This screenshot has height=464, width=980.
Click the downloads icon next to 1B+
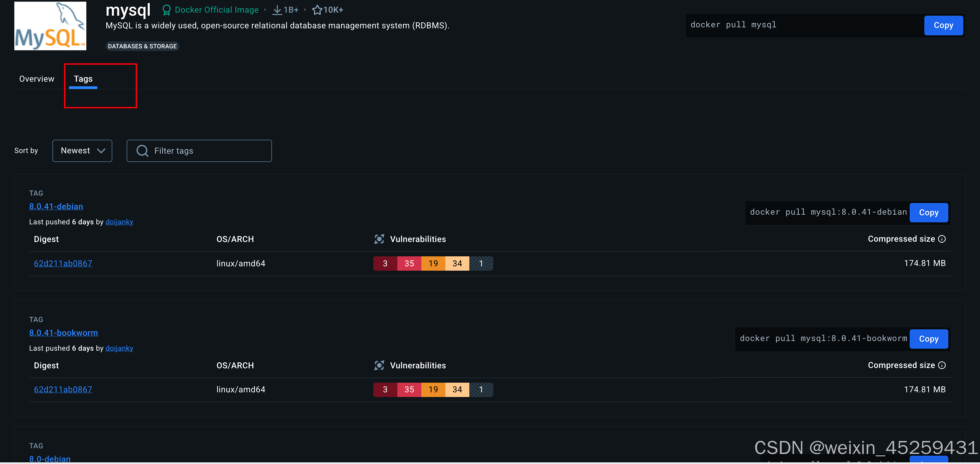tap(277, 10)
